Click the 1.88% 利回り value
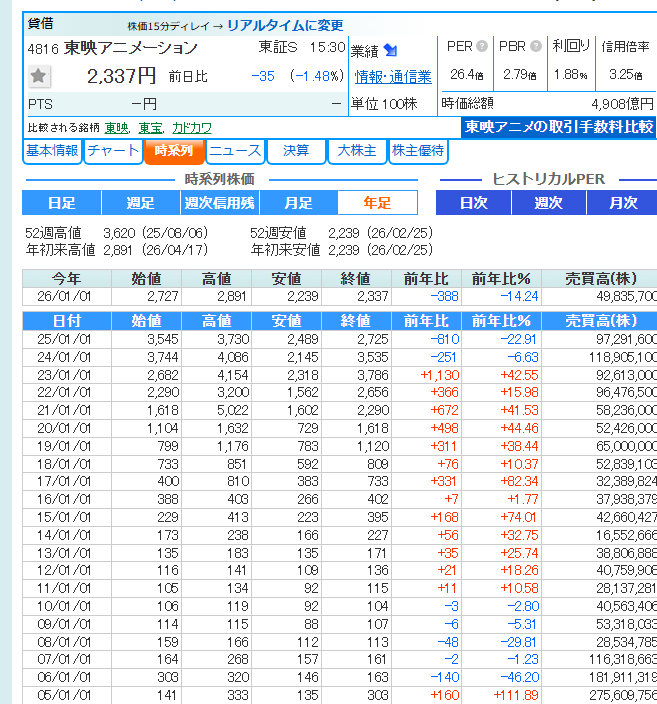Viewport: 657px width, 704px height. 570,75
